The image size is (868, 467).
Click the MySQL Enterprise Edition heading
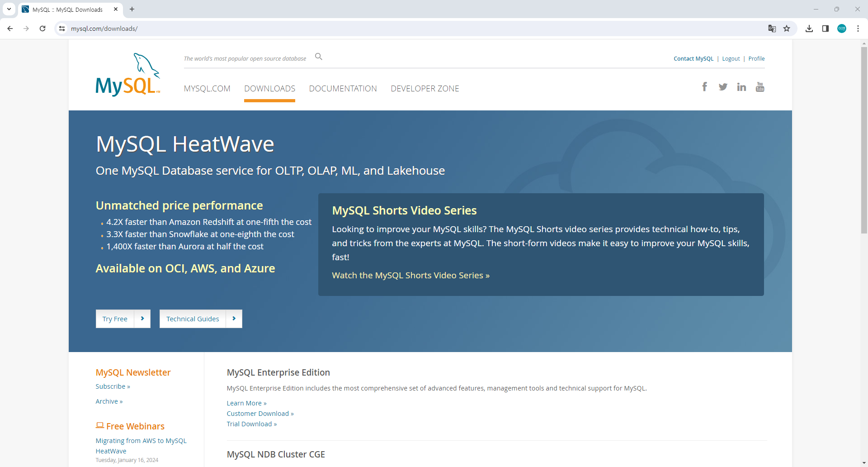pyautogui.click(x=278, y=372)
